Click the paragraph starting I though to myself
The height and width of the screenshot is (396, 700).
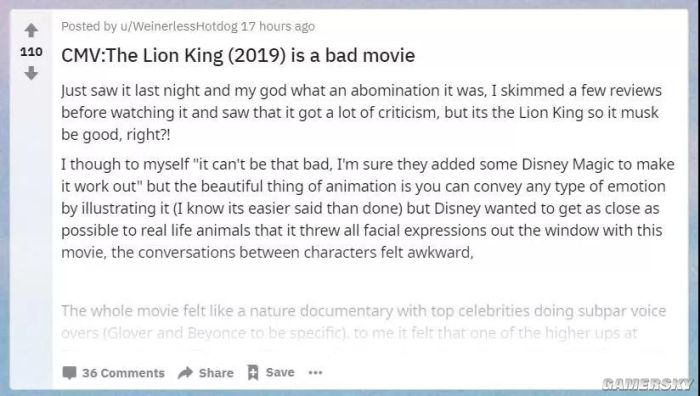tap(368, 208)
